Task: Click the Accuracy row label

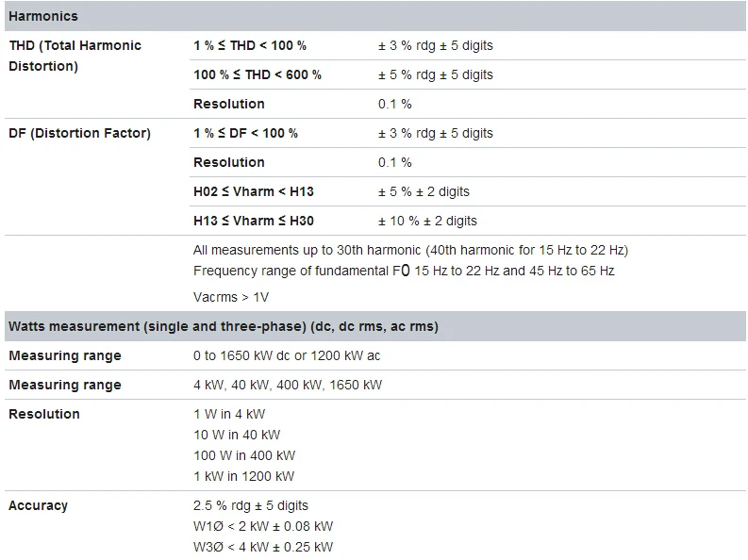Action: tap(38, 505)
